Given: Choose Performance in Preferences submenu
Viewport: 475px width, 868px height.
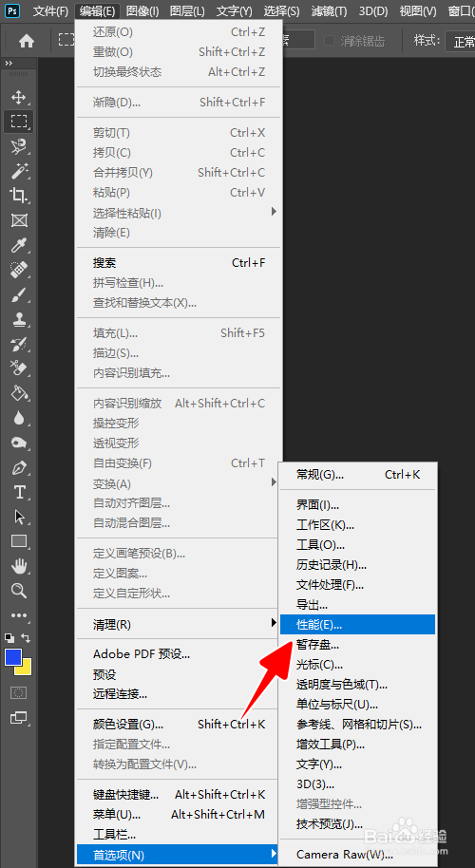Looking at the screenshot, I should pyautogui.click(x=357, y=625).
